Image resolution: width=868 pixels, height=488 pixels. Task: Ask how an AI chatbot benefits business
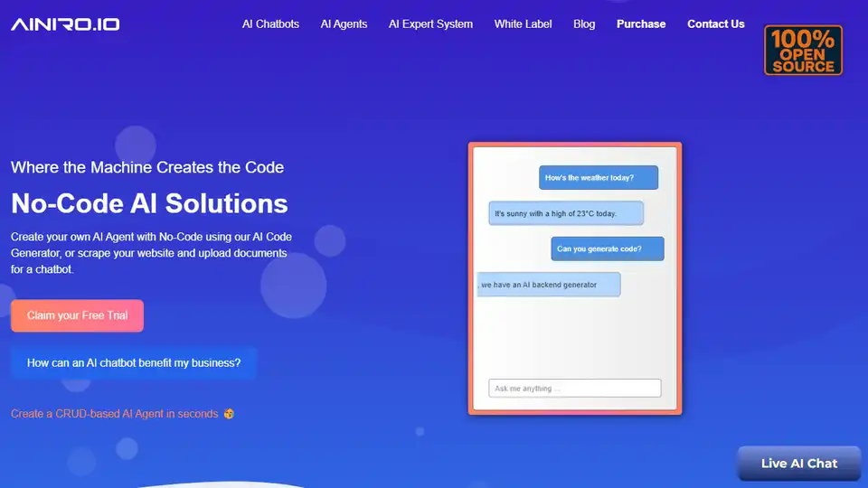pyautogui.click(x=134, y=363)
